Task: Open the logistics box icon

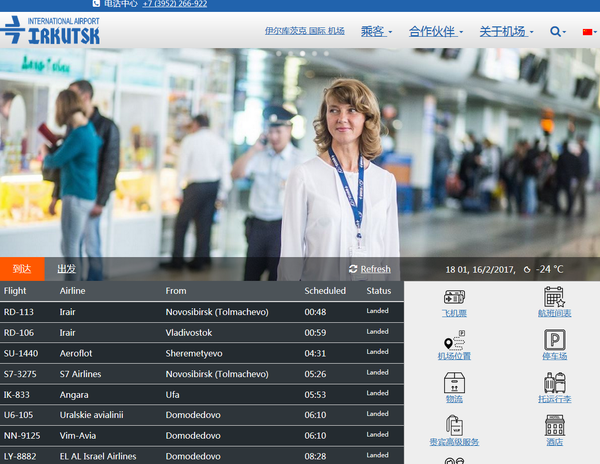Action: (454, 382)
